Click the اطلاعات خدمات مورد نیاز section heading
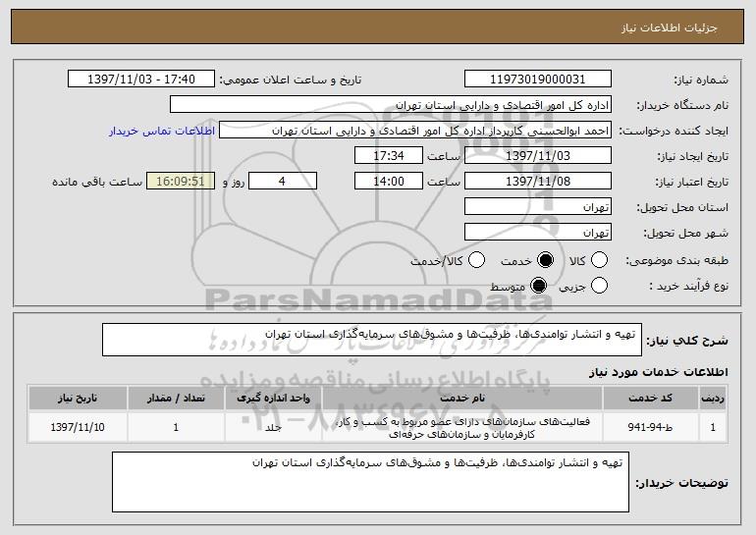Viewport: 756px width, 535px height. (x=658, y=372)
